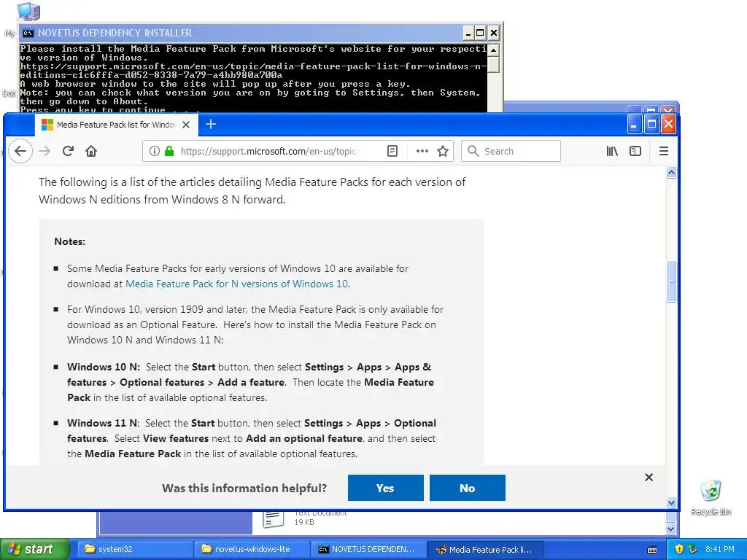The height and width of the screenshot is (560, 747).
Task: Open the Windows Start menu
Action: (x=34, y=549)
